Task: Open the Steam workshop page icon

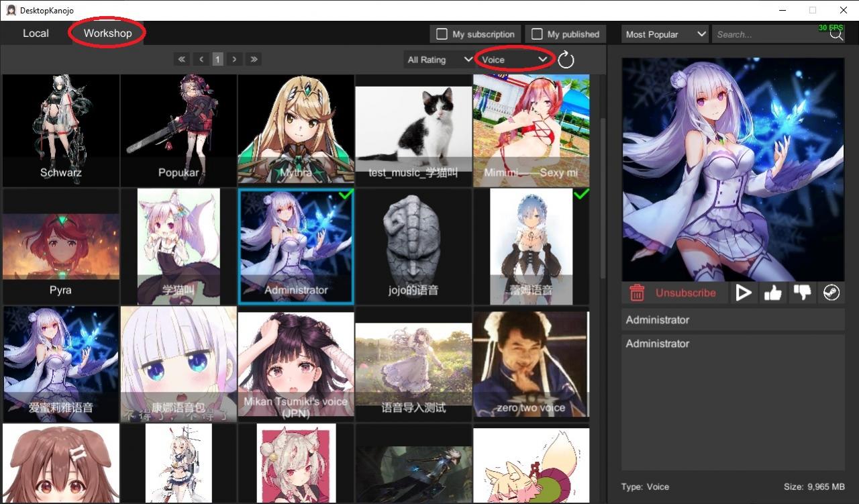Action: tap(831, 293)
